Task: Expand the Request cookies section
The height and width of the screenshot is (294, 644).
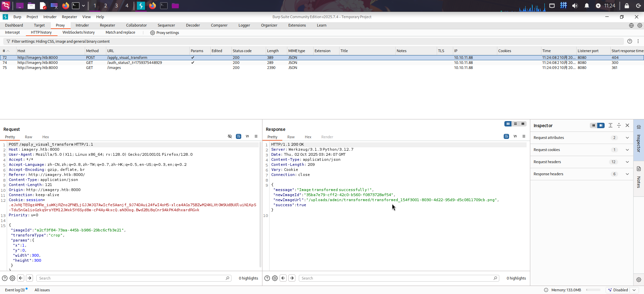Action: [x=627, y=150]
